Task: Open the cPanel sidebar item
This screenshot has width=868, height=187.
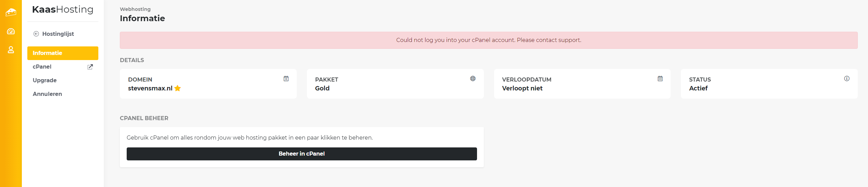Action: click(x=42, y=67)
